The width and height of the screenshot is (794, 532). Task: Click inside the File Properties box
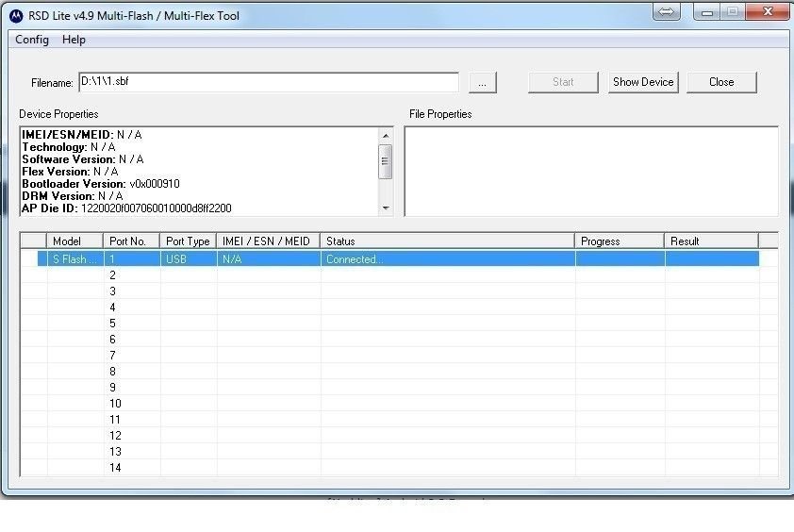point(591,172)
